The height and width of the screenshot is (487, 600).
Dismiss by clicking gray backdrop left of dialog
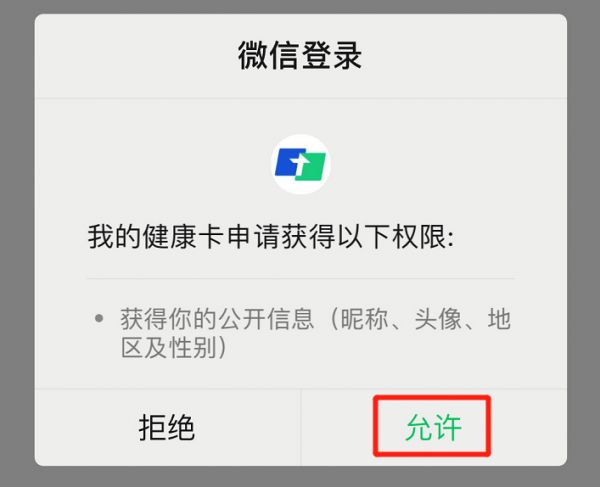[17, 243]
